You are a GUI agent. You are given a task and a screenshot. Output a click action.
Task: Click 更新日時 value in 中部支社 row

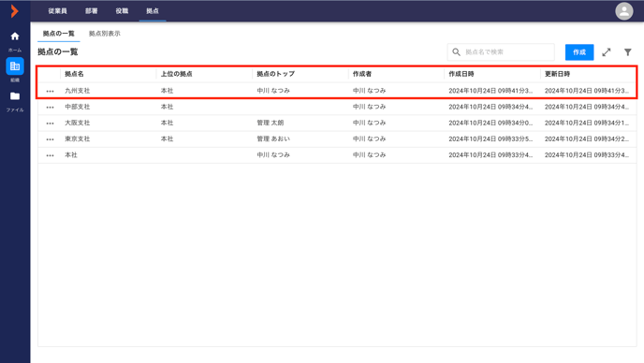point(587,107)
